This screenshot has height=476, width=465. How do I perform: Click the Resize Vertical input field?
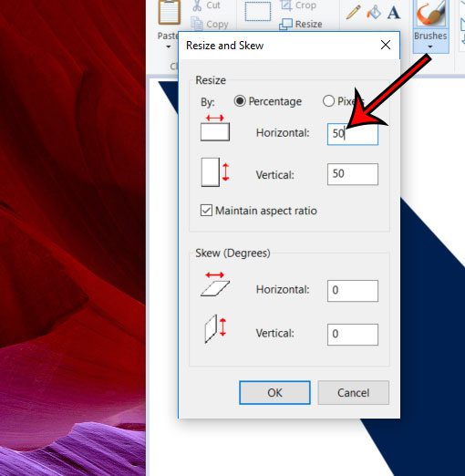click(353, 174)
